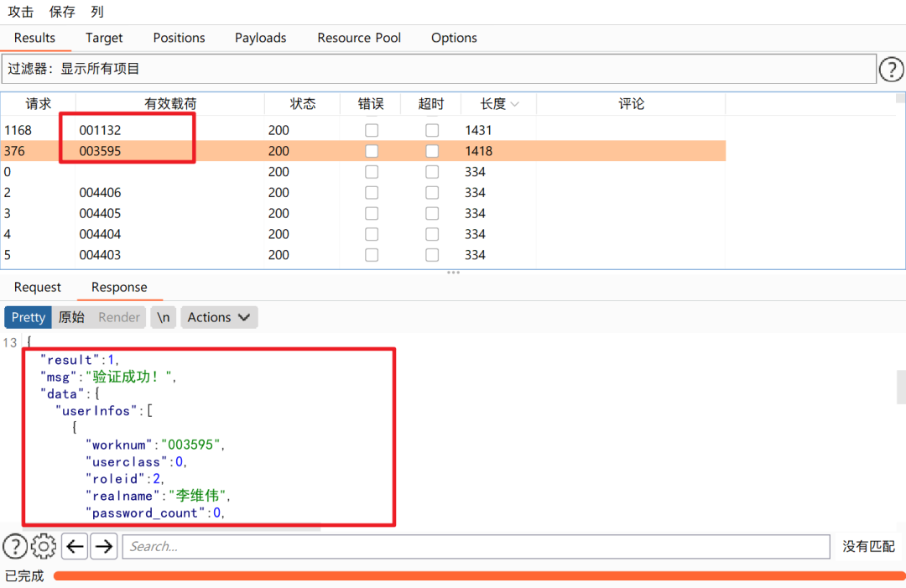Click the filter help question mark icon
The height and width of the screenshot is (588, 906).
click(891, 70)
